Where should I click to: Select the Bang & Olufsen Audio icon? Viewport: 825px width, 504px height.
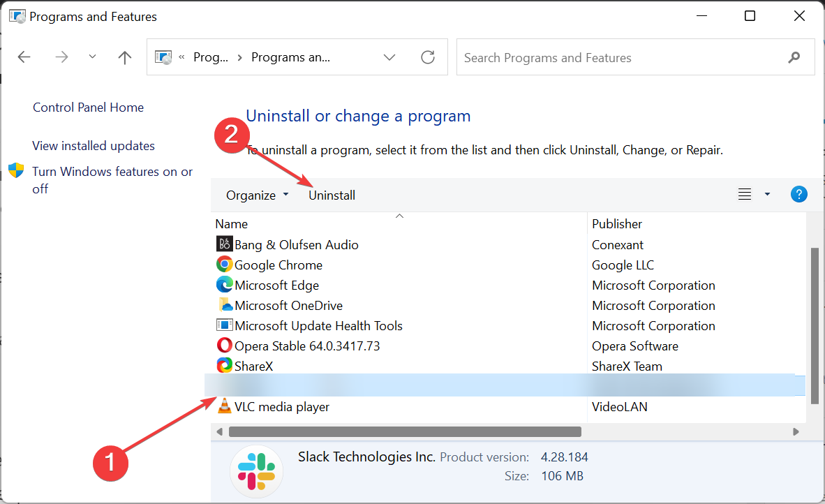pyautogui.click(x=225, y=244)
